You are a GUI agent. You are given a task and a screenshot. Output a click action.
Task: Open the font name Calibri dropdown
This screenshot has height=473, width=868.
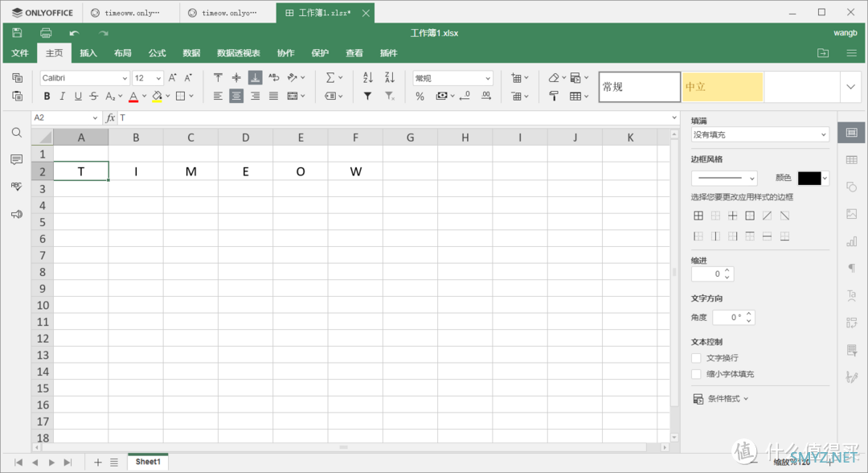pyautogui.click(x=125, y=79)
